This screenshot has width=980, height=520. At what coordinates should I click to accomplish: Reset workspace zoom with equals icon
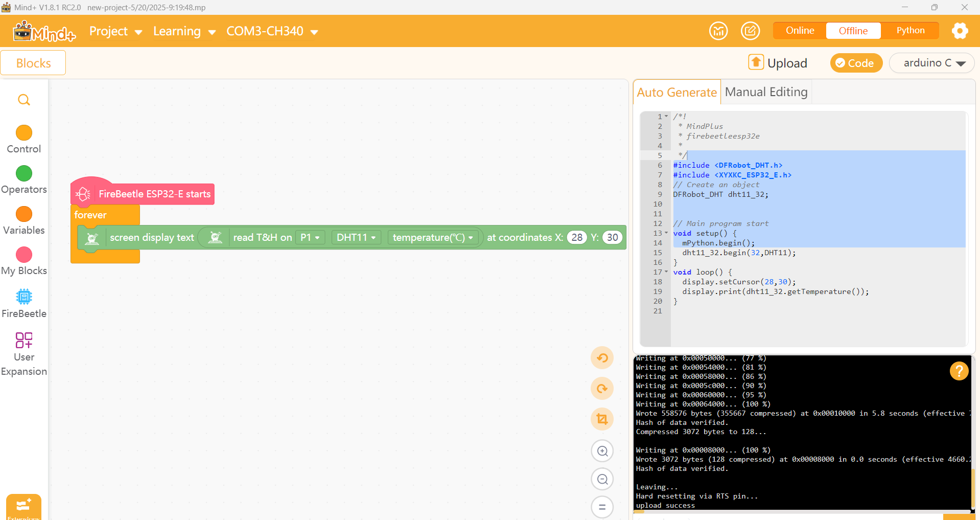pyautogui.click(x=602, y=507)
